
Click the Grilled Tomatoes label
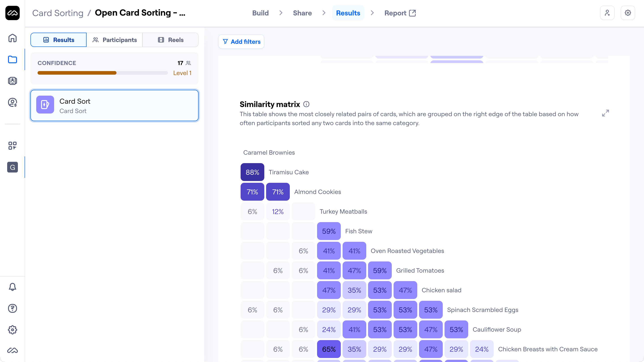tap(420, 271)
